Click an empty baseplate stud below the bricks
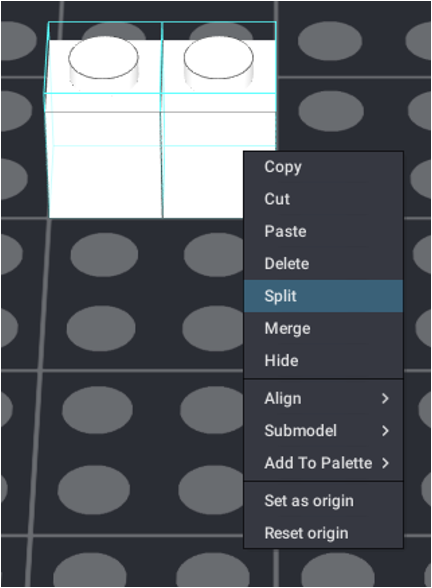This screenshot has width=432, height=588. [104, 255]
